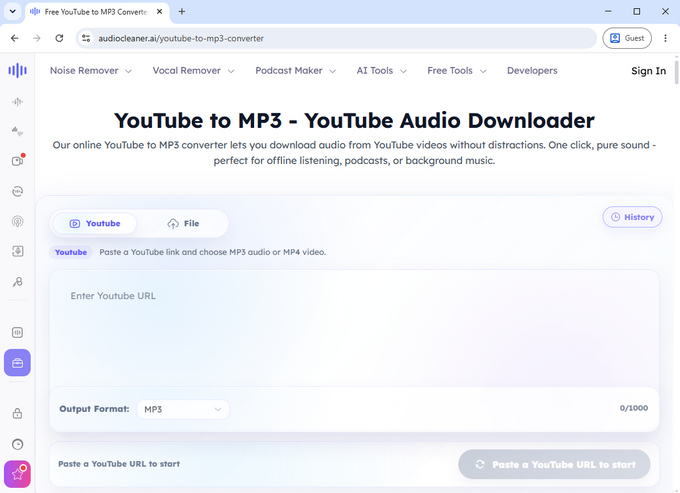Click Sign In

648,71
